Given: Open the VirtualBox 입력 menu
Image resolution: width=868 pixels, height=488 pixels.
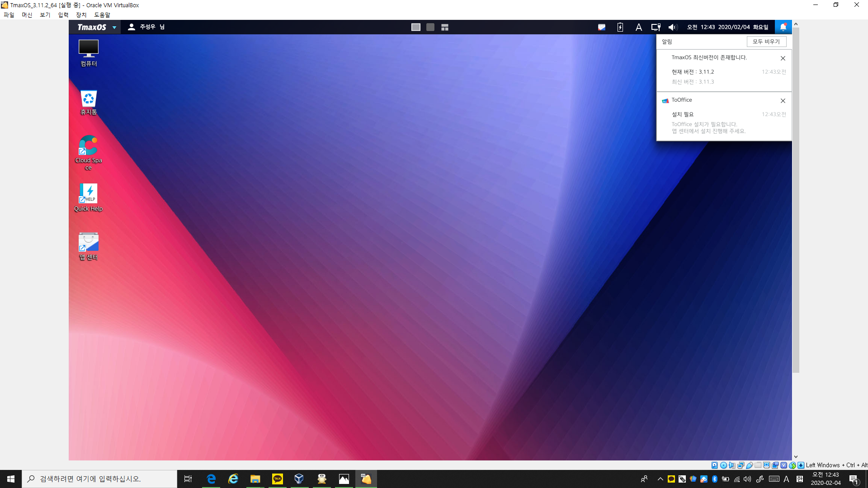Looking at the screenshot, I should (x=63, y=15).
